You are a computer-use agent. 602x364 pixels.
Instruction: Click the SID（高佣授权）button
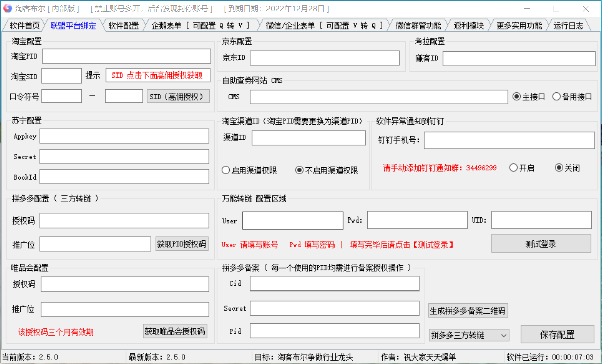[x=178, y=96]
